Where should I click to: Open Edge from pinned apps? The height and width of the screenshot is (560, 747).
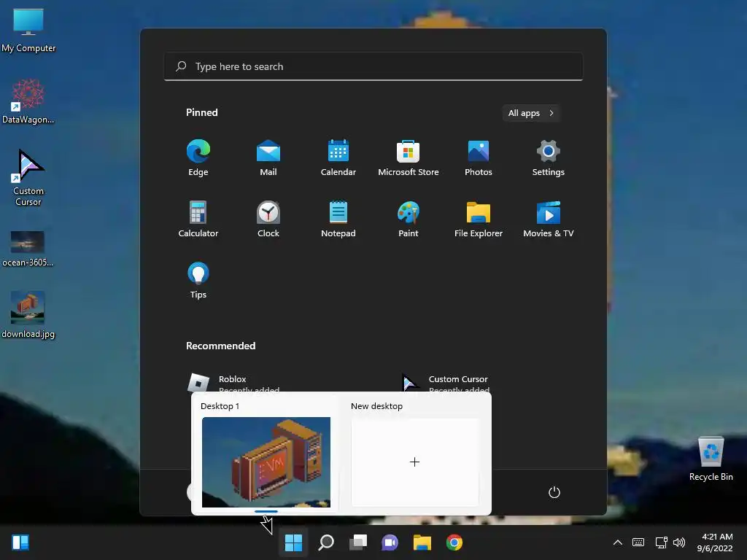[x=198, y=157]
